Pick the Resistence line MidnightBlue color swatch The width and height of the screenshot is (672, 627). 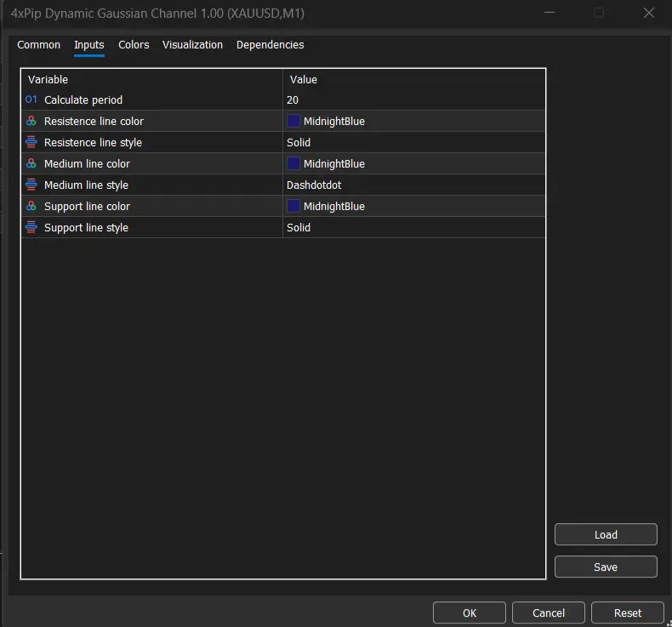pyautogui.click(x=293, y=121)
